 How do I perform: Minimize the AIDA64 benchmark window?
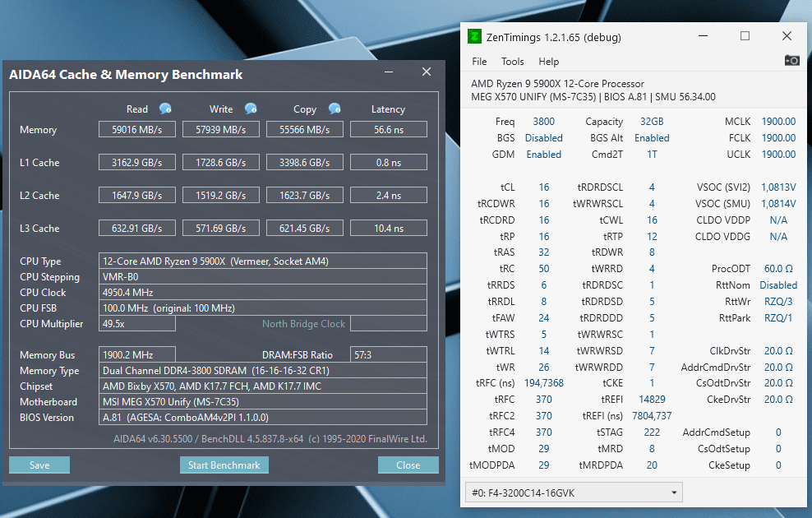[x=389, y=72]
